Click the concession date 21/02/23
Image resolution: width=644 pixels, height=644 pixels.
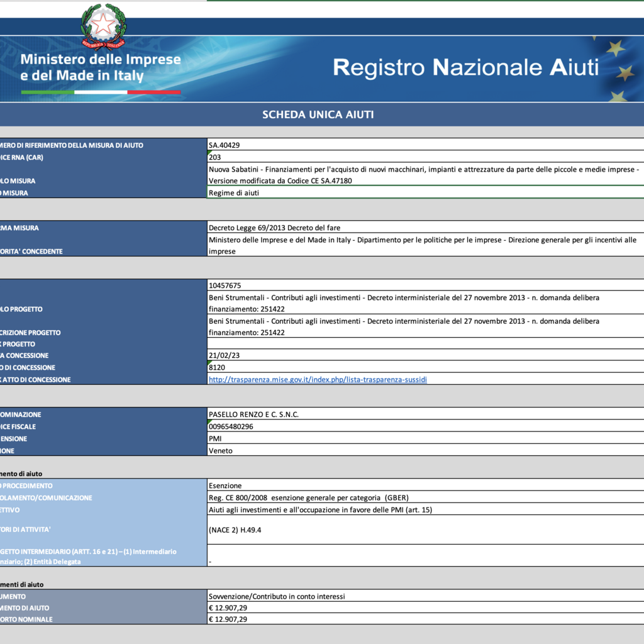click(x=425, y=355)
